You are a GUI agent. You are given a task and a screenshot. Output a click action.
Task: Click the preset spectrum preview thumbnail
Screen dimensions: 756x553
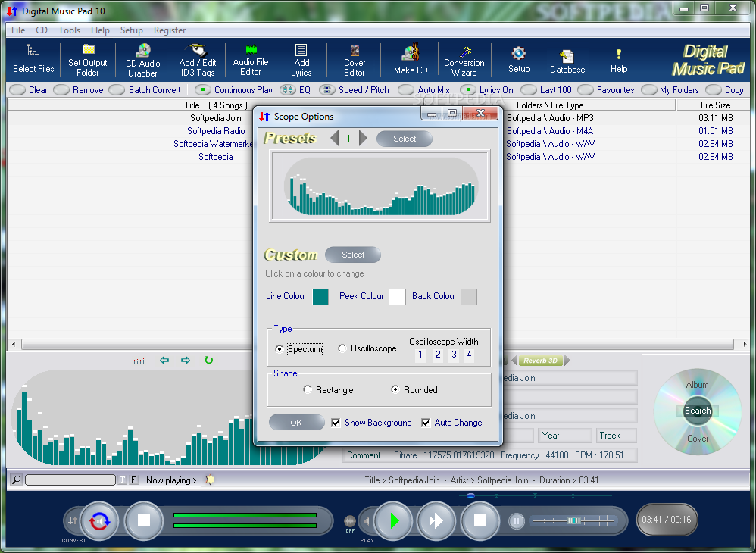[380, 186]
